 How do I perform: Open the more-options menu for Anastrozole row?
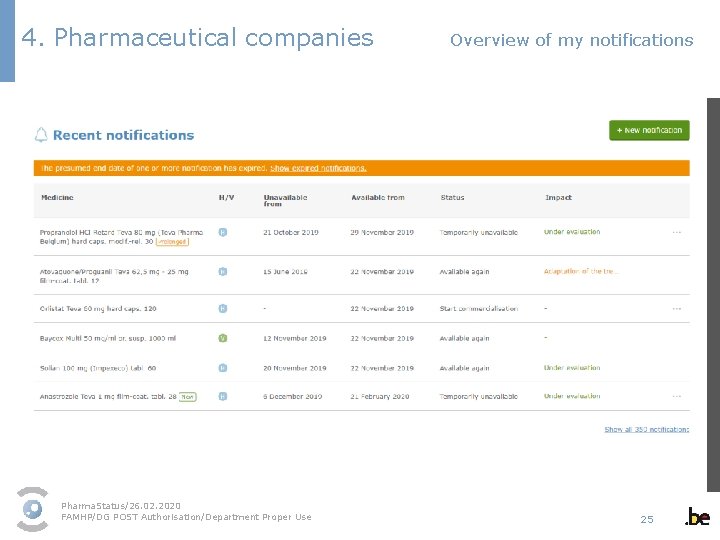coord(676,396)
